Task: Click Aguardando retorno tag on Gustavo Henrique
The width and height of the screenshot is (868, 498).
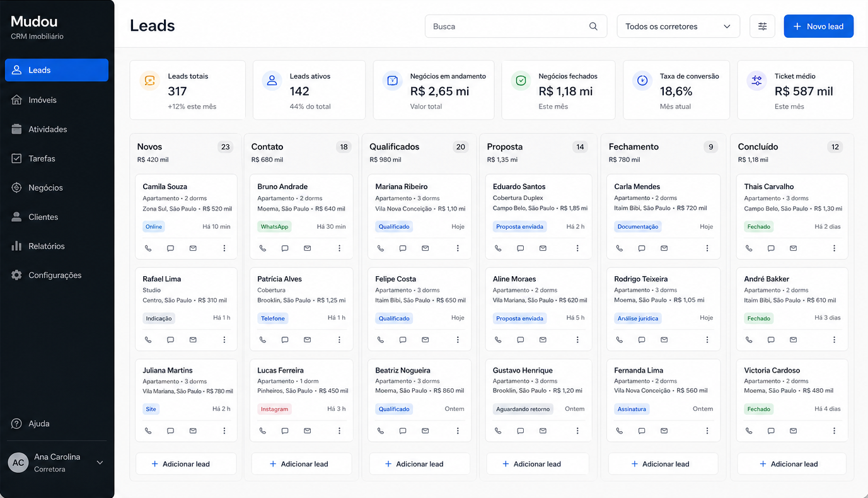Action: (523, 409)
